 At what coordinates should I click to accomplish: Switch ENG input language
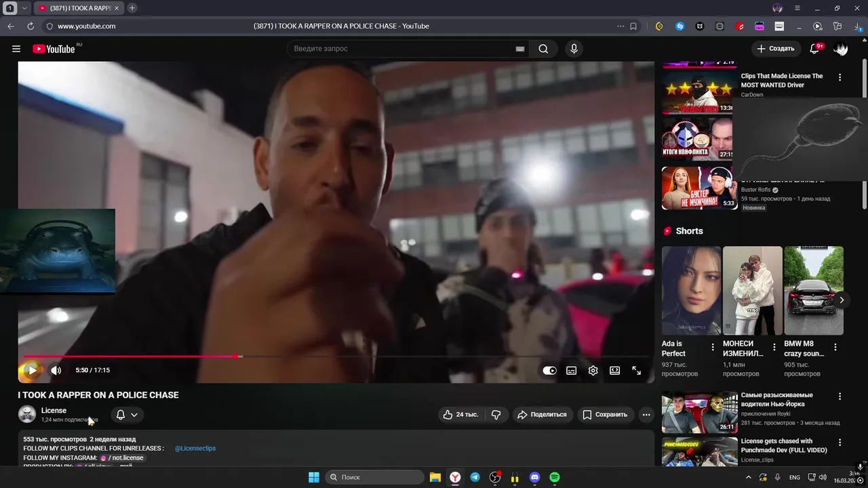(x=795, y=477)
